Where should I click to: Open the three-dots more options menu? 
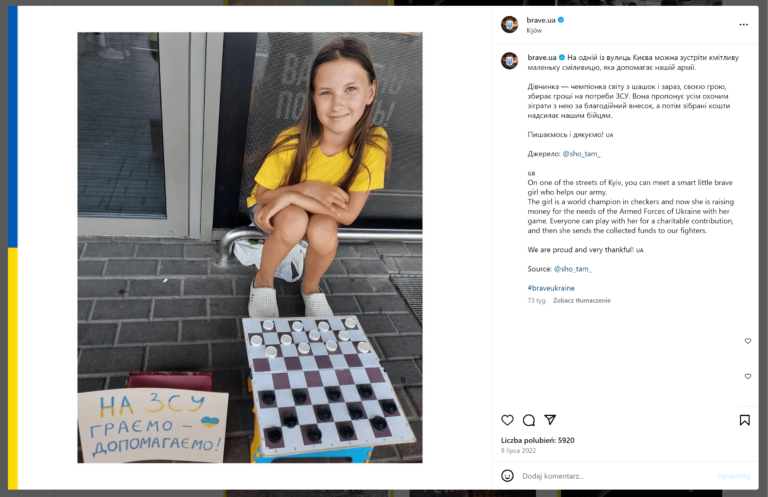pos(744,24)
